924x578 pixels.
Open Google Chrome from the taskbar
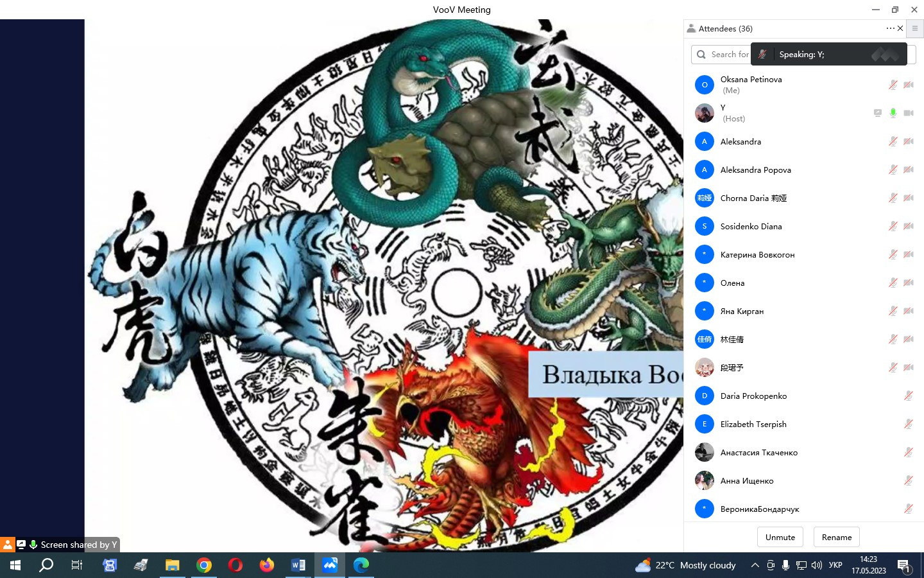click(x=204, y=565)
